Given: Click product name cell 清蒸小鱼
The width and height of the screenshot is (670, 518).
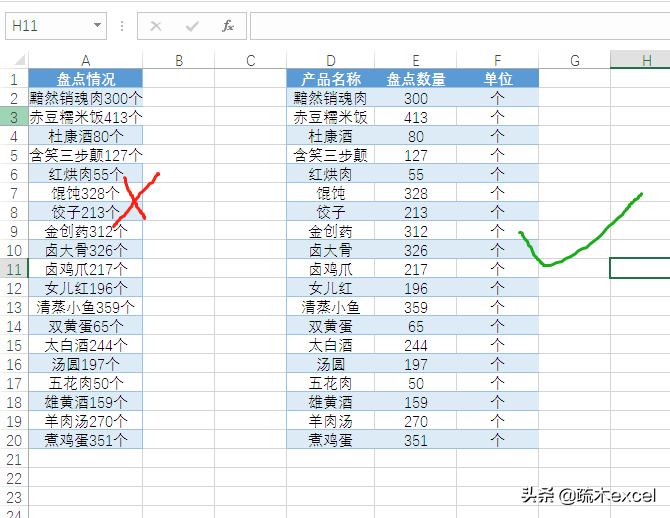Looking at the screenshot, I should coord(330,307).
